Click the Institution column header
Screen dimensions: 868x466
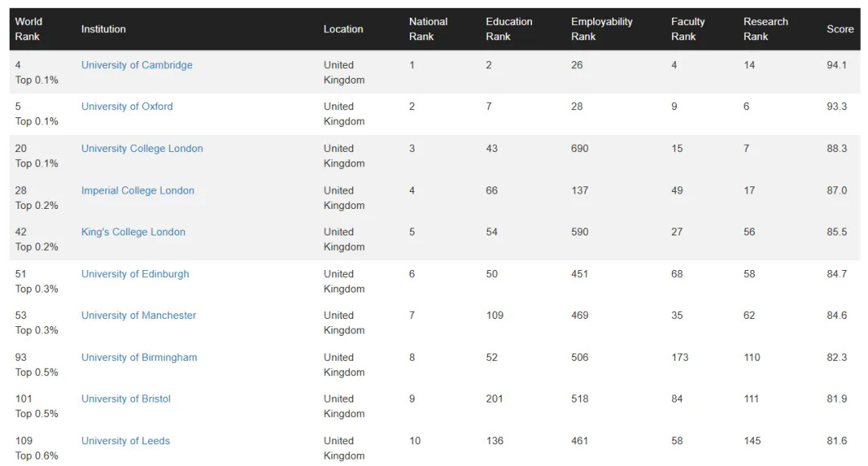104,29
